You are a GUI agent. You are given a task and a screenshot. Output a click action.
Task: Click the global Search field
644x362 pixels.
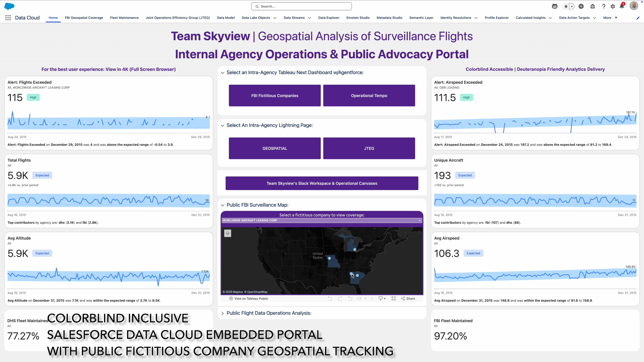coord(301,7)
